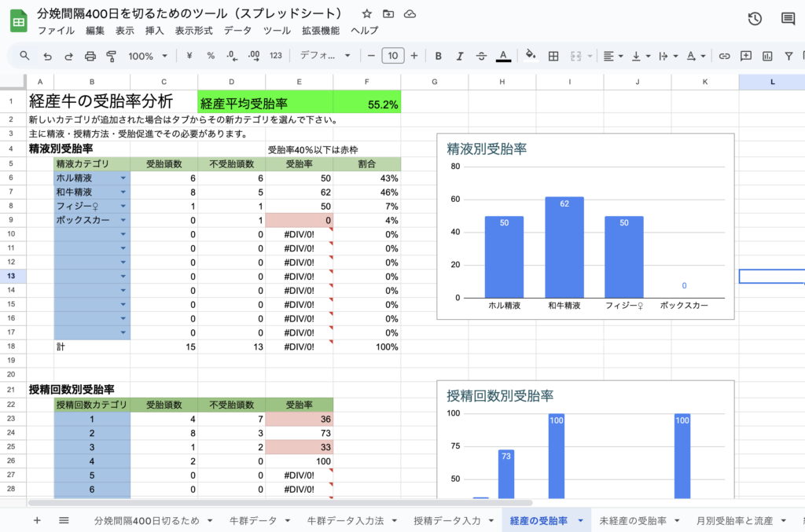Screen dimensions: 805x532
Task: Expand the ホル精液 category dropdown arrow
Action: [x=123, y=178]
